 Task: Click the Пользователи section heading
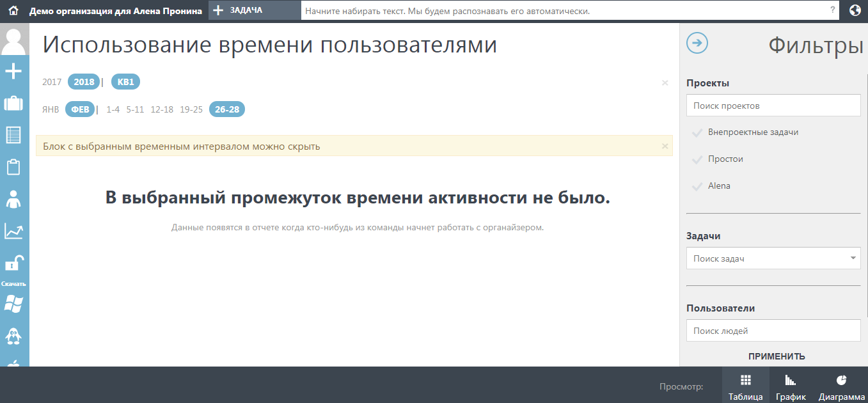tap(720, 308)
